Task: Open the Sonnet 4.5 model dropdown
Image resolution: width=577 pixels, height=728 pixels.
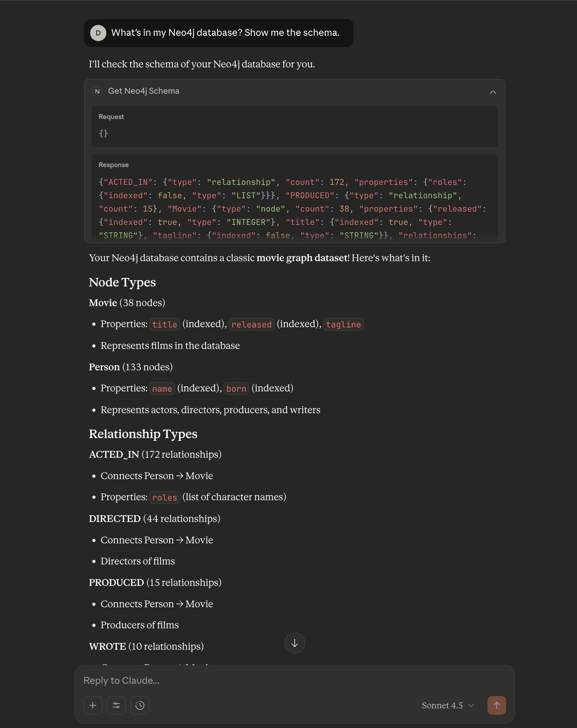Action: 447,706
